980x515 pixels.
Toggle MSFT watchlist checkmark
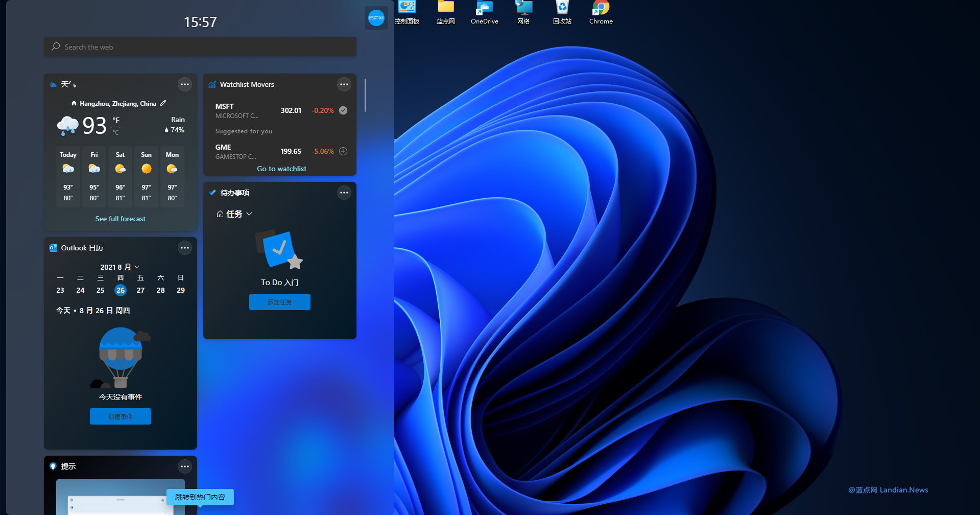[343, 110]
